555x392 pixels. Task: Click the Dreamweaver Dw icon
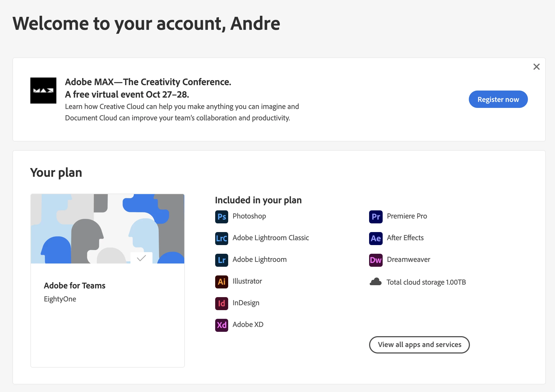376,260
